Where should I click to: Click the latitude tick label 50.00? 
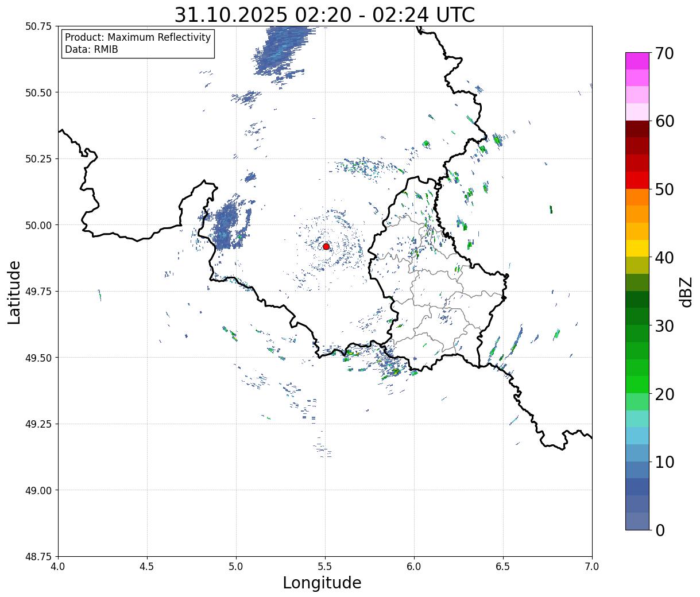click(38, 225)
